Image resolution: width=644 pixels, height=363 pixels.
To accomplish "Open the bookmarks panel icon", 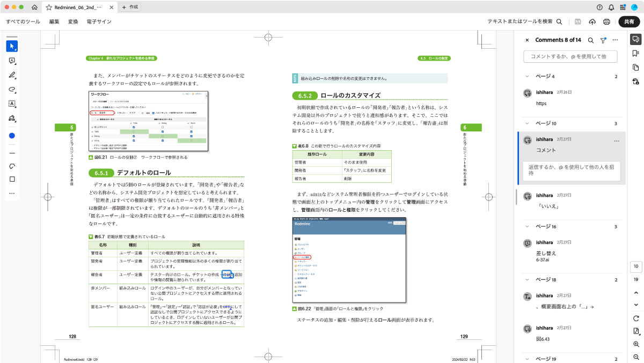I will coord(635,53).
